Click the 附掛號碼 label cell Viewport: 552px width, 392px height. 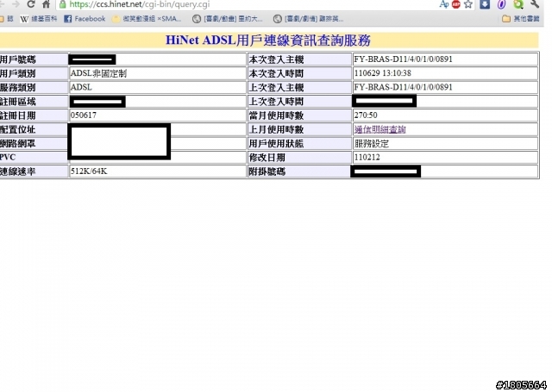pos(299,171)
